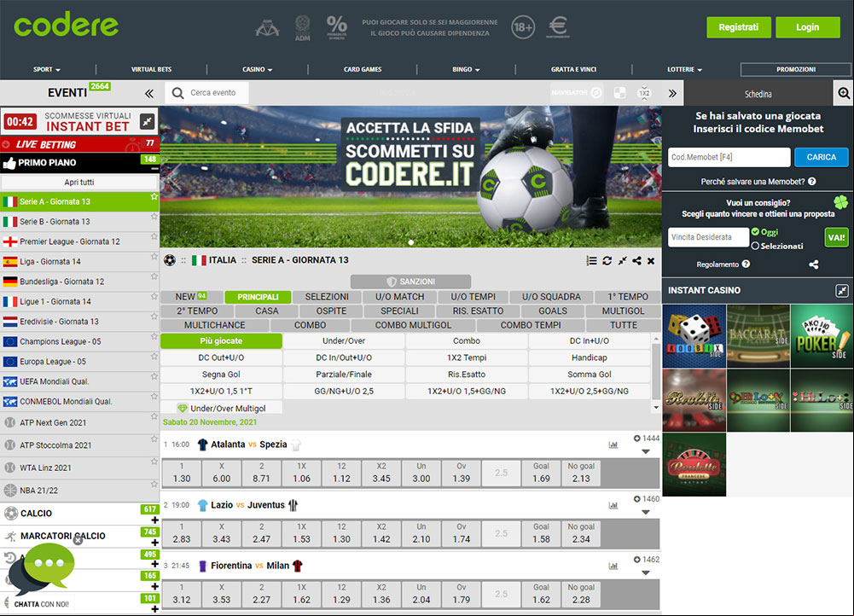Click the 18+ age restriction icon
854x616 pixels.
coord(523,27)
